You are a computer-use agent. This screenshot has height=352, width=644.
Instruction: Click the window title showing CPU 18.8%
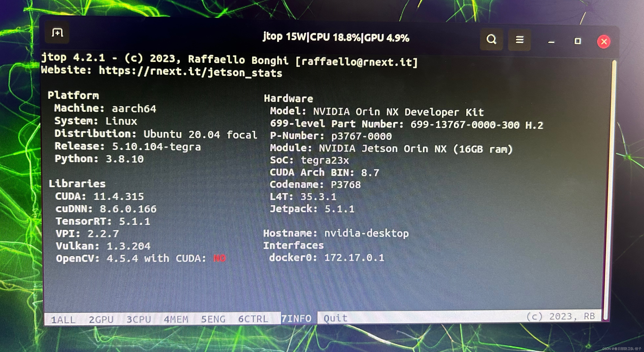[336, 38]
